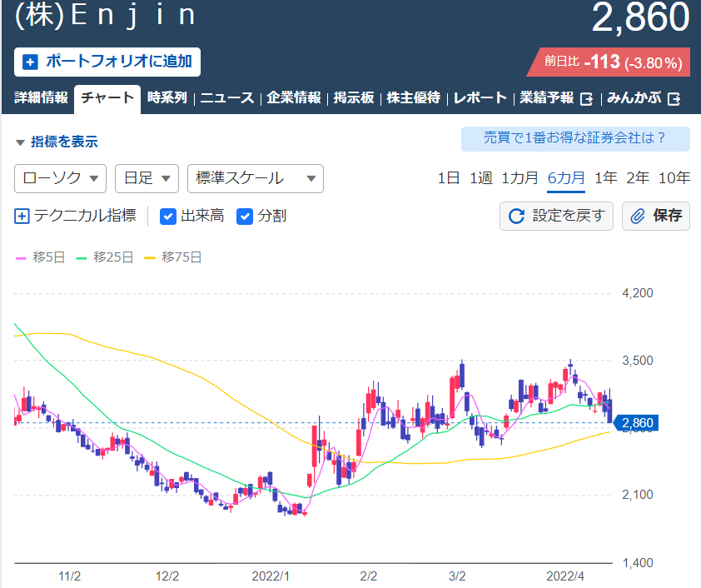Open the レポート tab

click(480, 97)
